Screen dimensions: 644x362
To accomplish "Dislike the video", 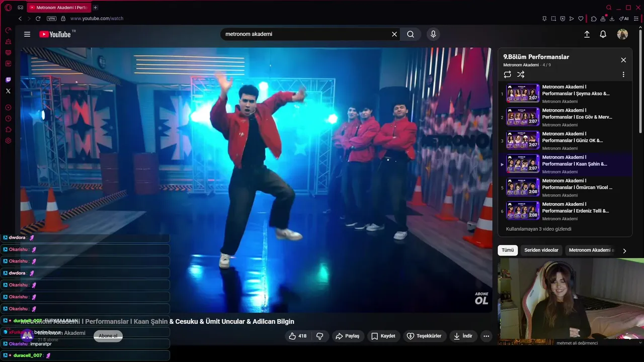I will click(320, 336).
